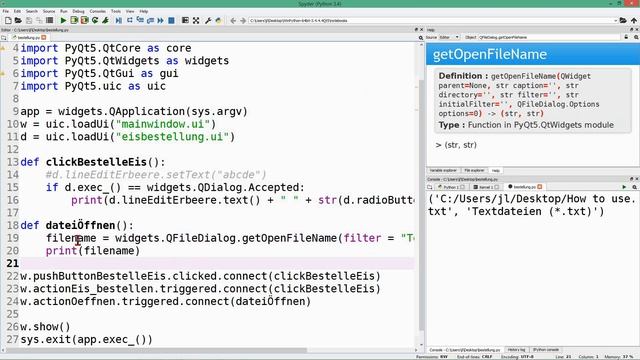The image size is (640, 360).
Task: Lock the Help pane object field
Action: click(626, 37)
